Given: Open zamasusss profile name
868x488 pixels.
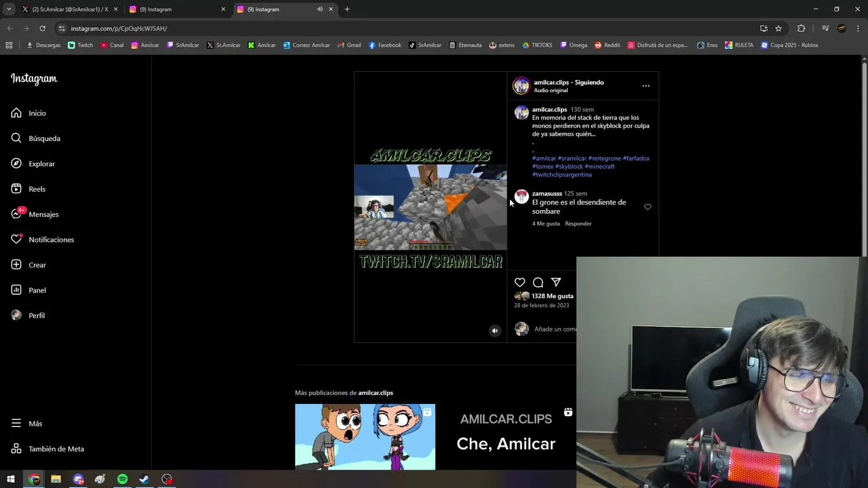Looking at the screenshot, I should [x=547, y=193].
